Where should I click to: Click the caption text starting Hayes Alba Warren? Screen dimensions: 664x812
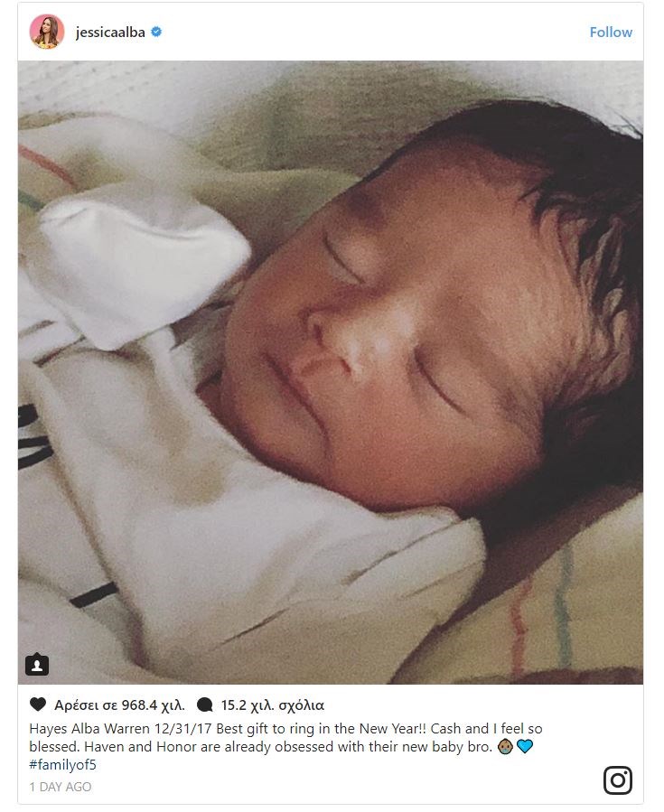285,747
